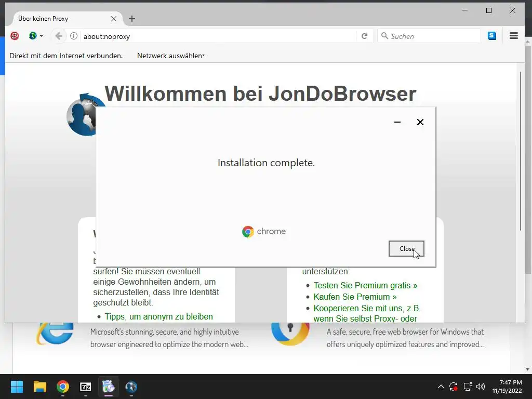The width and height of the screenshot is (532, 399).
Task: Open 'Tipps, um anonym zu bleiben' link
Action: click(159, 316)
